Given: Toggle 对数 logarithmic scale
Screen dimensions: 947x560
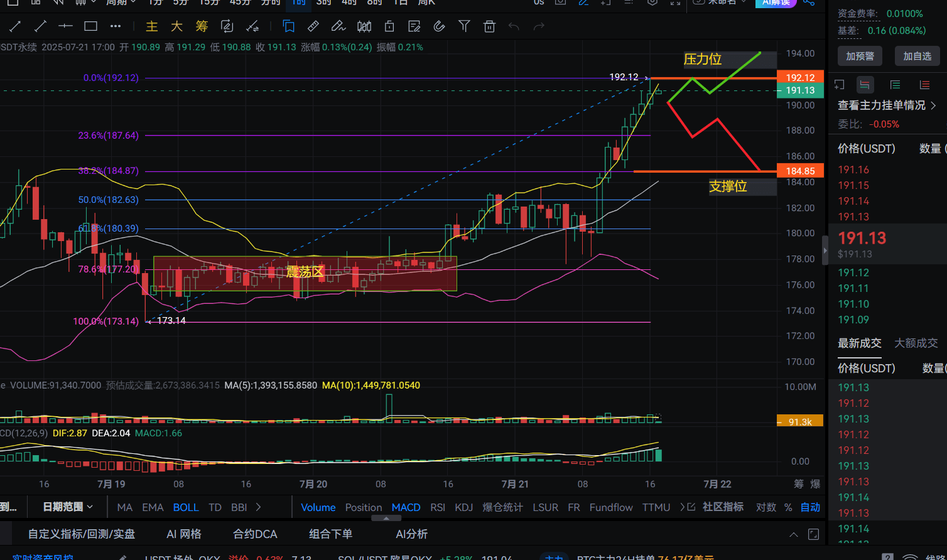Looking at the screenshot, I should coord(766,507).
